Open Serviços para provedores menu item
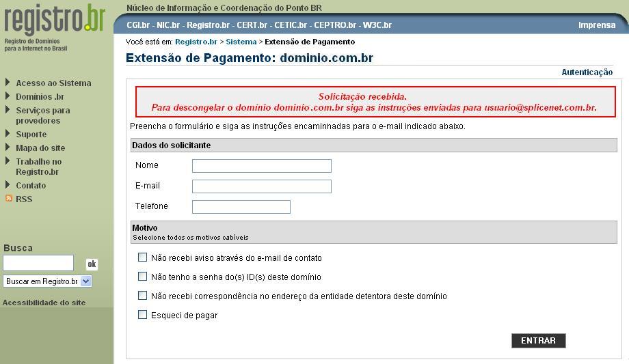 43,115
